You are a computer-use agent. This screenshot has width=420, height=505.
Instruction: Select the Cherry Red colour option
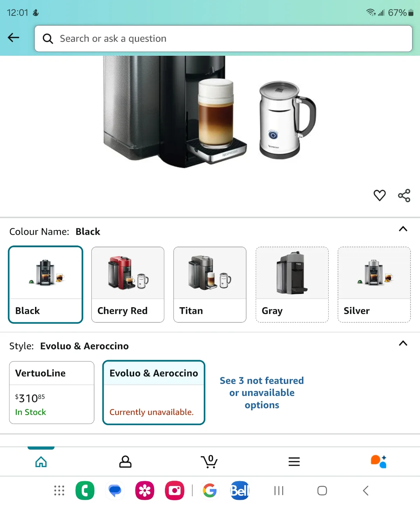tap(128, 284)
